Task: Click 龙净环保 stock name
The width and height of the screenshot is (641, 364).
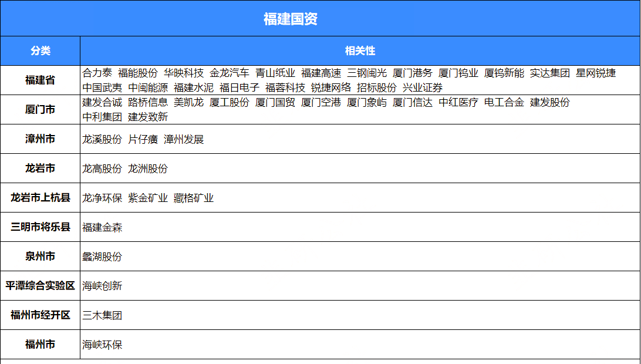Action: point(102,198)
